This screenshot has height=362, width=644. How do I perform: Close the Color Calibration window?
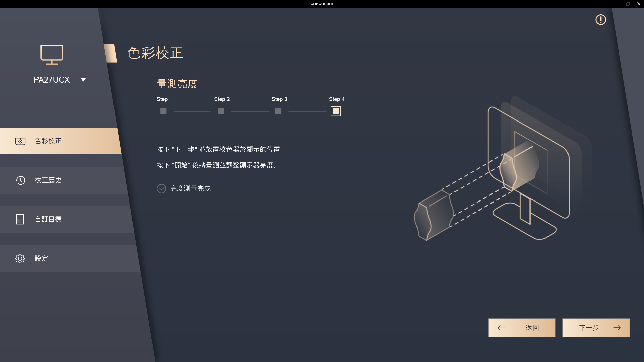point(639,4)
